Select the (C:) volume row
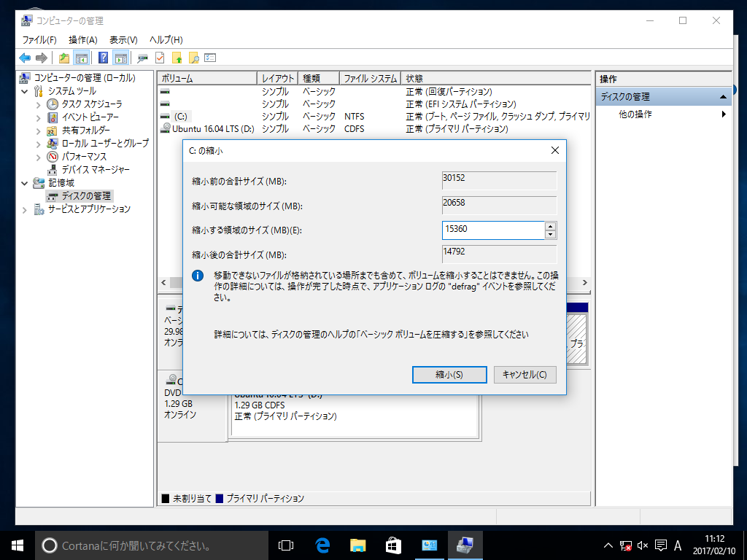Image resolution: width=747 pixels, height=560 pixels. click(374, 116)
